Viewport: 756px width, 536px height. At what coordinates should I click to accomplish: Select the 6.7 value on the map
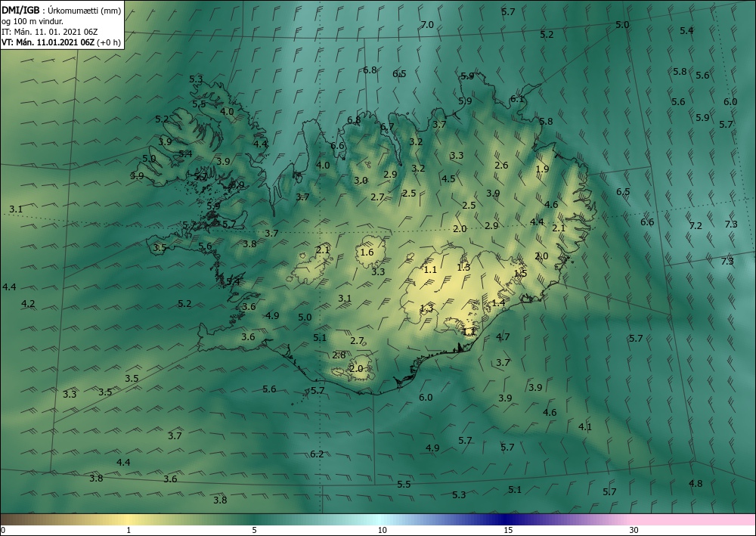[x=386, y=127]
